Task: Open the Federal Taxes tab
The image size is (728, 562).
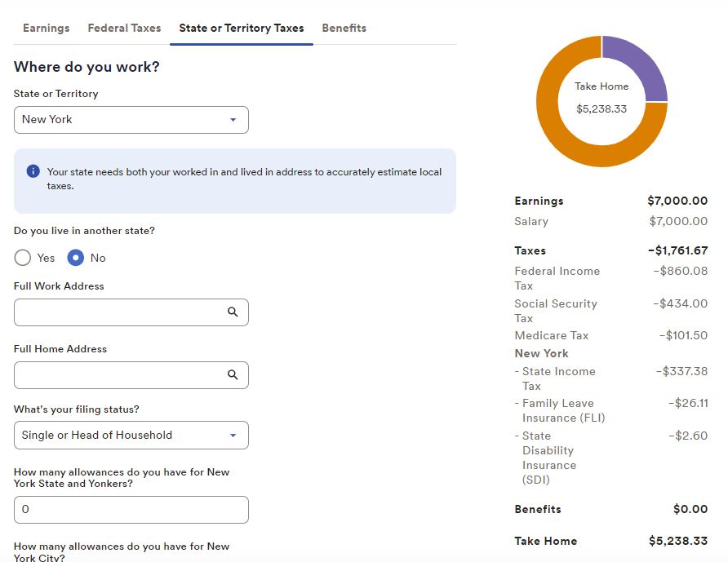Action: 124,28
